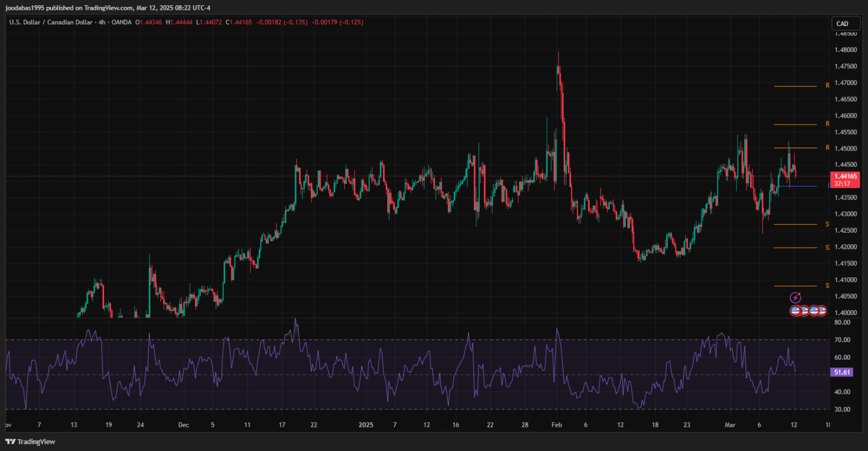
Task: Click the blue pivot line below the current price
Action: pyautogui.click(x=795, y=186)
